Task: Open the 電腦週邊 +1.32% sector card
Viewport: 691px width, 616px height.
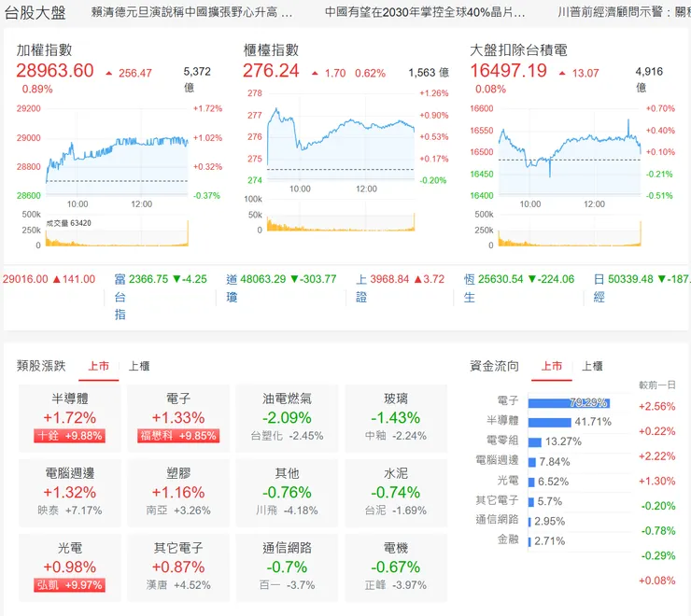Action: (70, 493)
